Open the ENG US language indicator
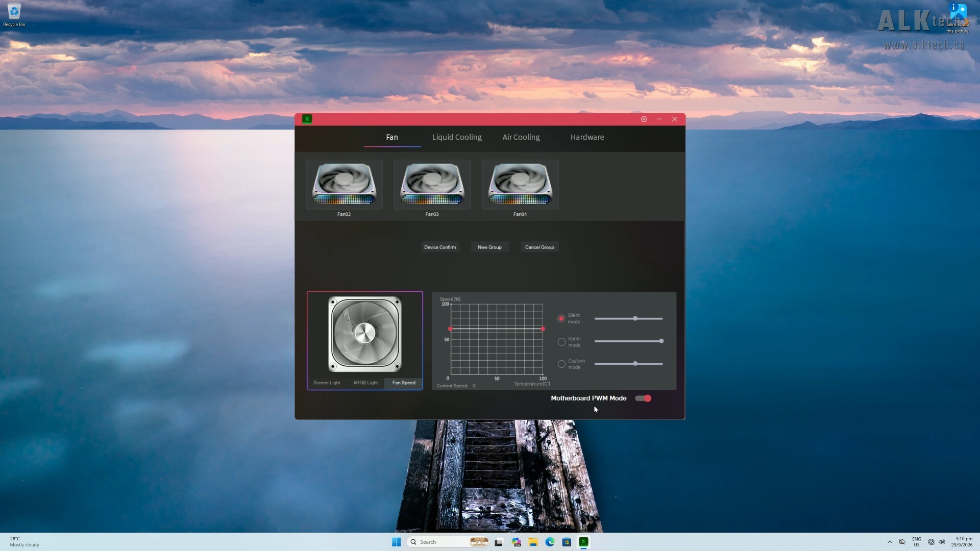 pyautogui.click(x=917, y=542)
